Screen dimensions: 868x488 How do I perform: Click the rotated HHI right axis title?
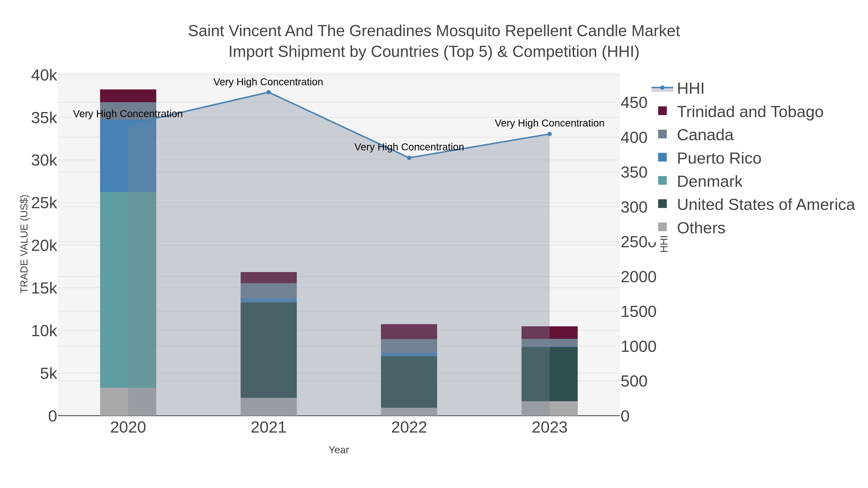[664, 244]
